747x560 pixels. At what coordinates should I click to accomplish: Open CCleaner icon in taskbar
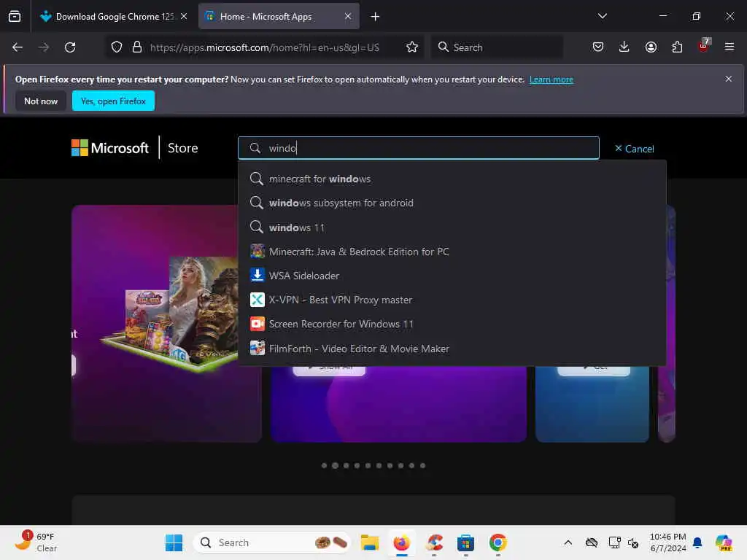coord(434,542)
